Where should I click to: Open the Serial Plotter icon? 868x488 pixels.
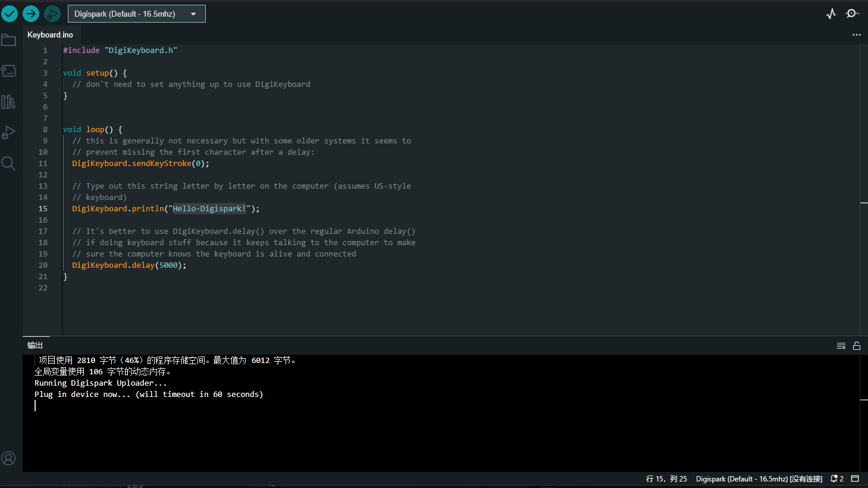[x=831, y=13]
